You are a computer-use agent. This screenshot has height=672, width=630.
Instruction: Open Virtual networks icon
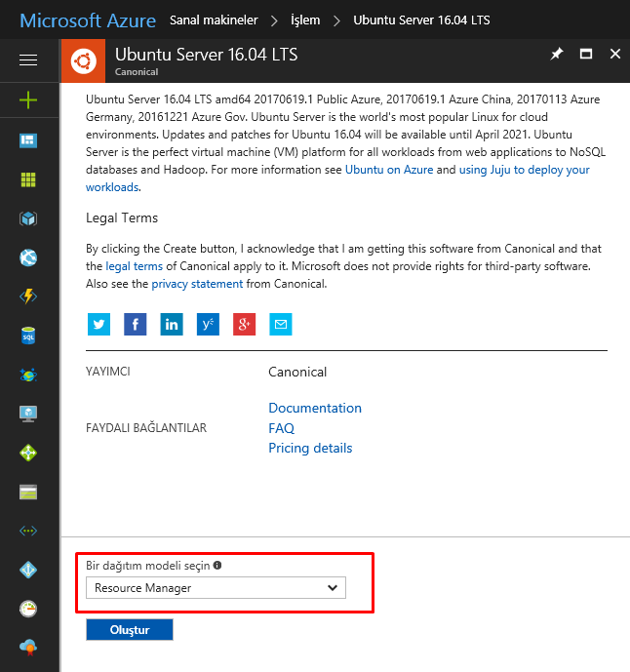tap(28, 531)
